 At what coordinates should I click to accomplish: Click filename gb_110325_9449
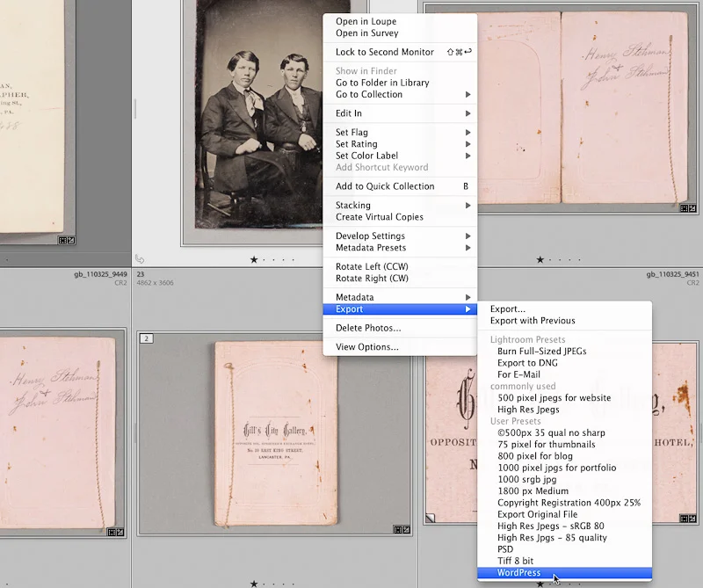coord(100,274)
